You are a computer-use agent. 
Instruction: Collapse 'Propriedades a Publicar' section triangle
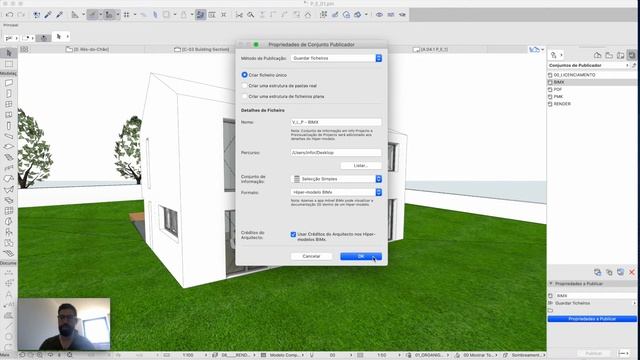tap(551, 283)
